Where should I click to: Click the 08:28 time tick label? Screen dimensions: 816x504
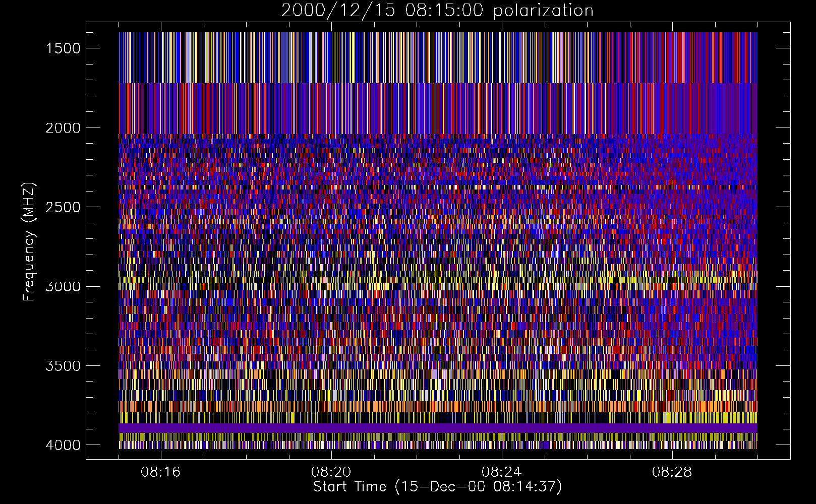(x=672, y=472)
